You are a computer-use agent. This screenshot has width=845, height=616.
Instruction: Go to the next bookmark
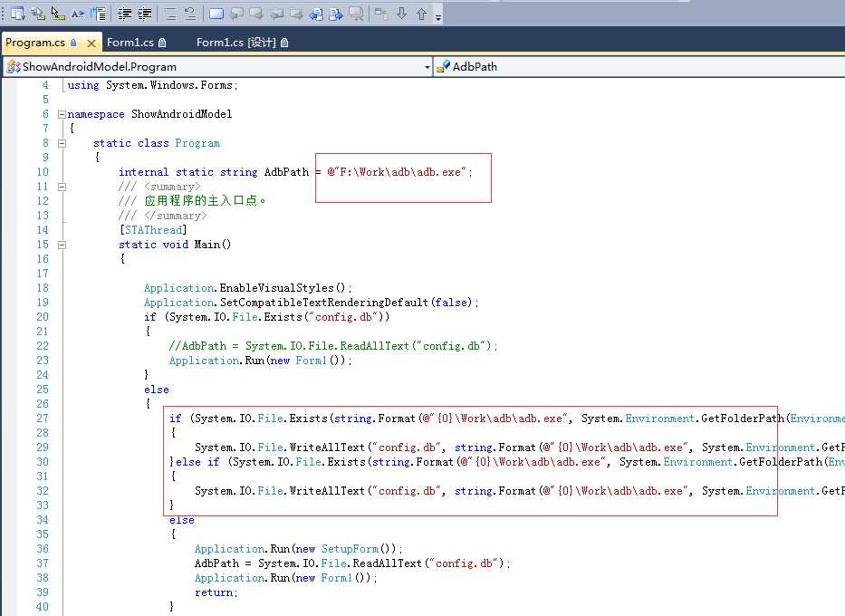[x=256, y=14]
